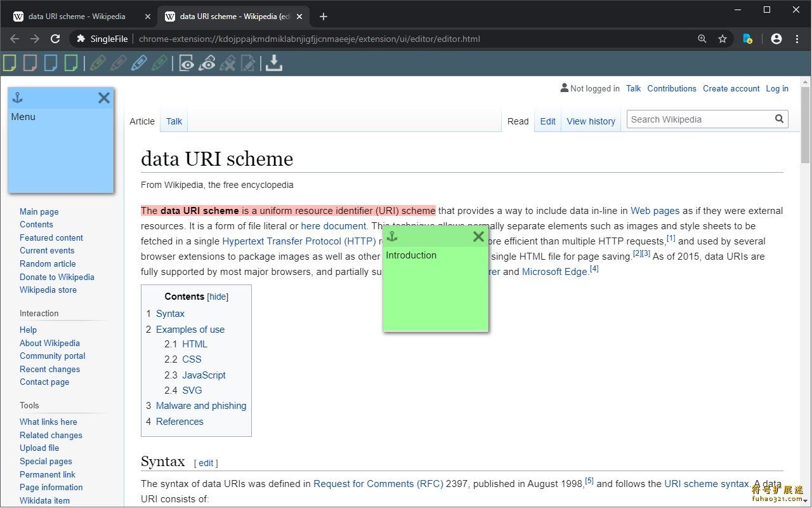
Task: Follow the Web pages link
Action: pyautogui.click(x=655, y=211)
